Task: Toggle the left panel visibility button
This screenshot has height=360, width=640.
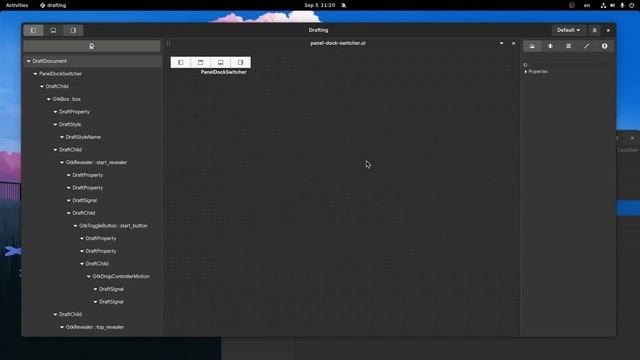Action: pyautogui.click(x=33, y=30)
